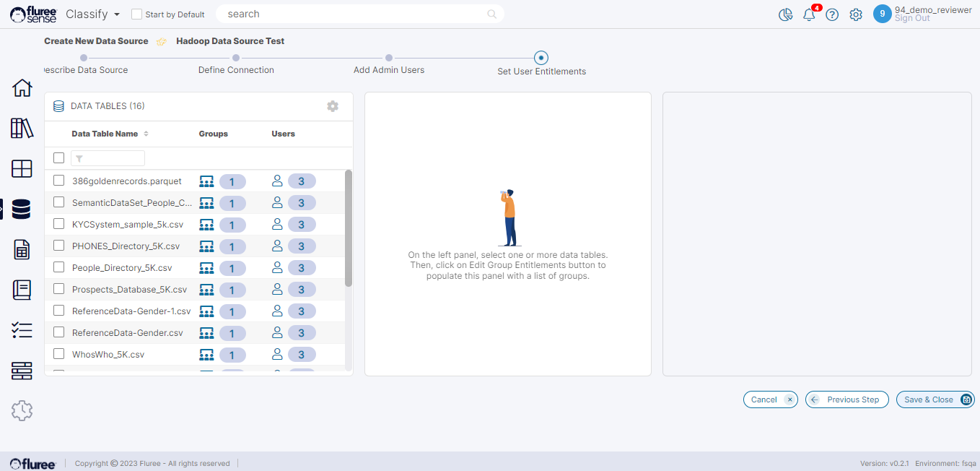This screenshot has width=980, height=471.
Task: Open the pie chart icon in header
Action: pos(786,15)
